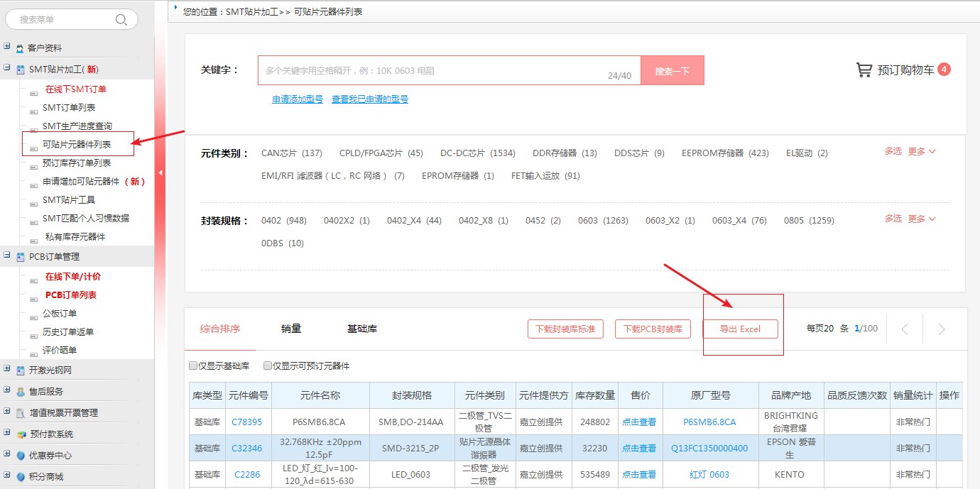Show more component categories with 更多
The image size is (980, 489).
point(922,152)
